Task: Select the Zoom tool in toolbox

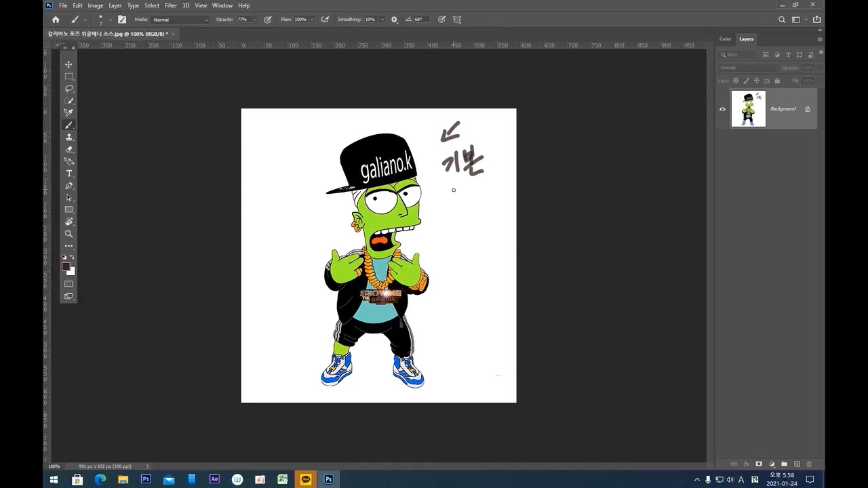Action: (68, 234)
